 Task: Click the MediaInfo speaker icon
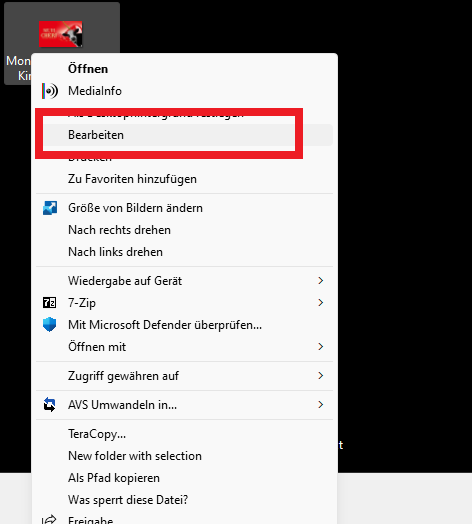pos(50,91)
